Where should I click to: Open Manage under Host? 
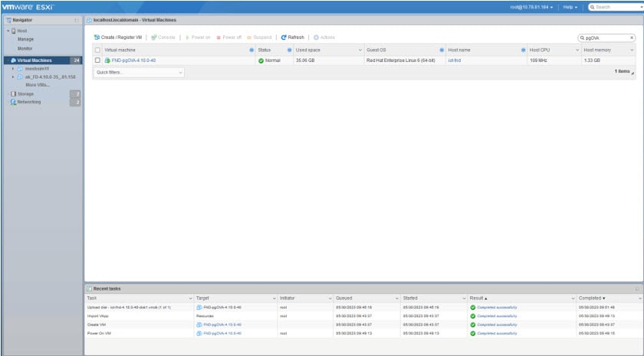point(25,39)
